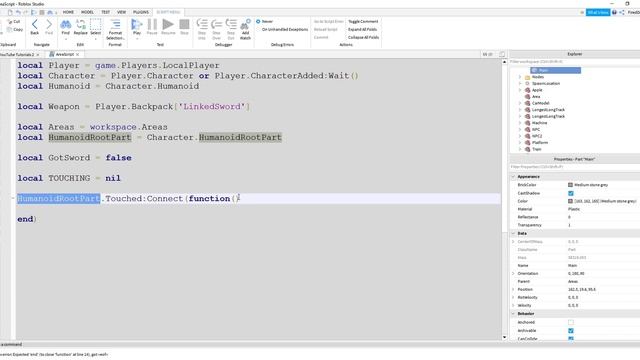Viewport: 640px width, 360px height.
Task: Click the new file icon in quick access bar
Action: (x=10, y=12)
